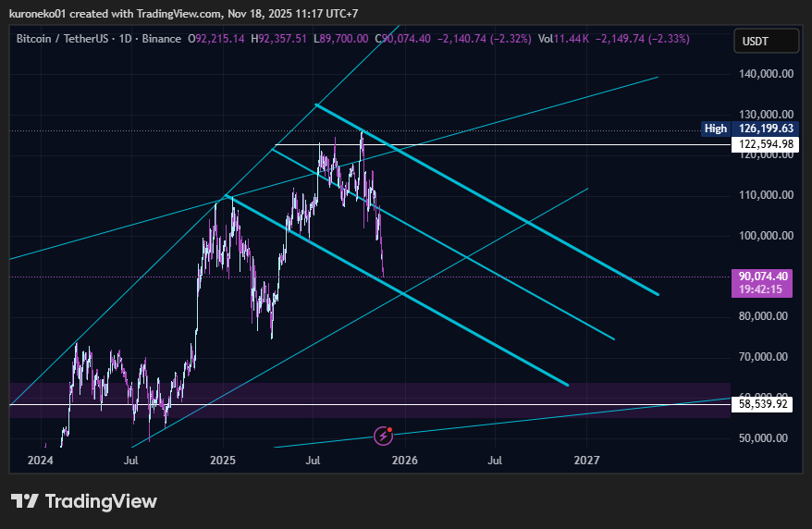812x529 pixels.
Task: Select the 122,594.98 horizontal line label
Action: pyautogui.click(x=766, y=144)
